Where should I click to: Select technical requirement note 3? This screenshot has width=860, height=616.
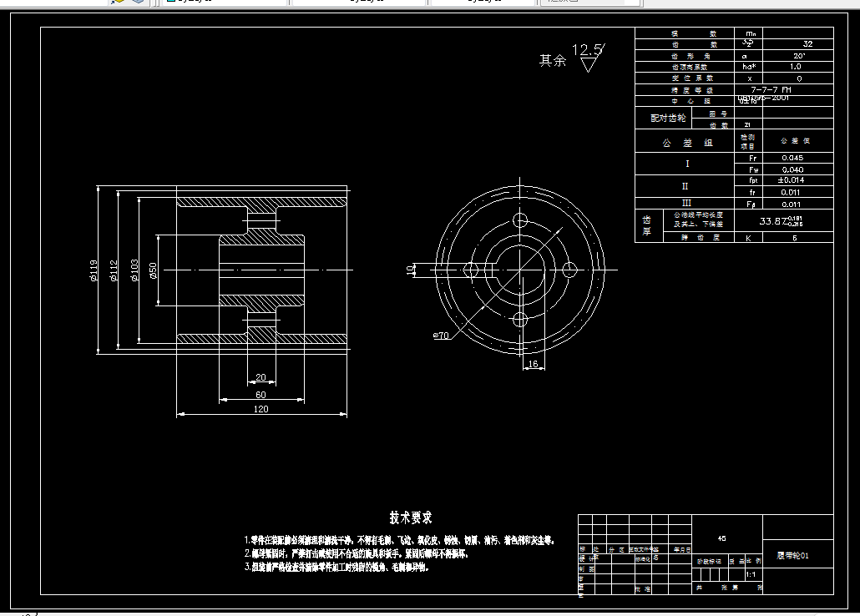(336, 568)
